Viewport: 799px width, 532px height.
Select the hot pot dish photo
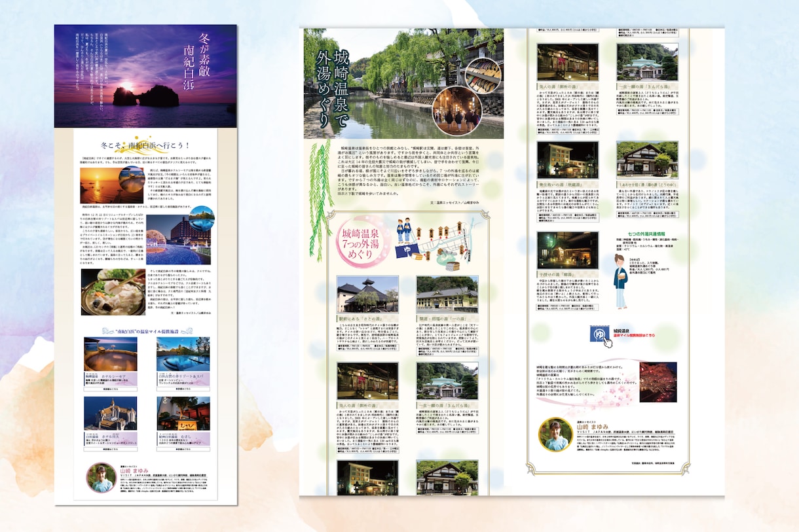tap(113, 293)
